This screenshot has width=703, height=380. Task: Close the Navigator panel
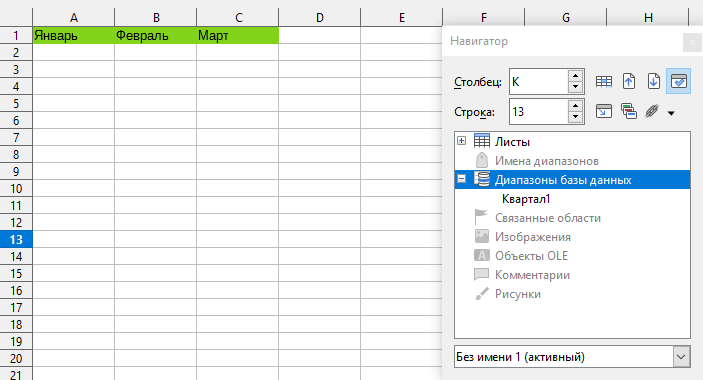click(692, 43)
